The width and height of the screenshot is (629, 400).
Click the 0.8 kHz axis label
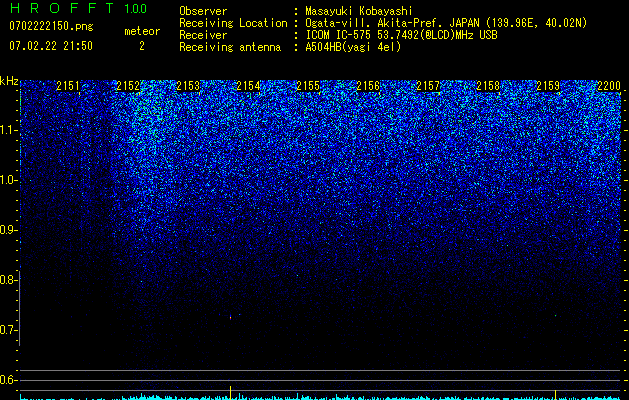9,280
